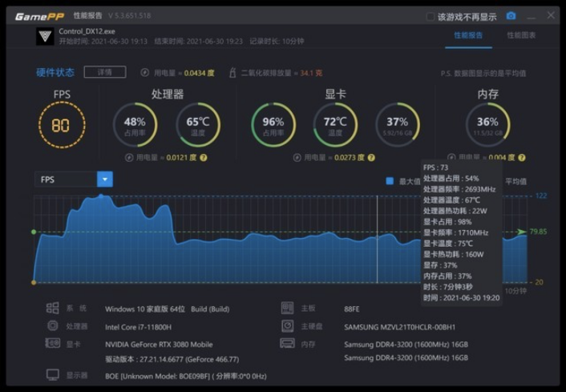Click the green average marker on chart
Viewport: 566px width, 392px height.
tap(34, 232)
